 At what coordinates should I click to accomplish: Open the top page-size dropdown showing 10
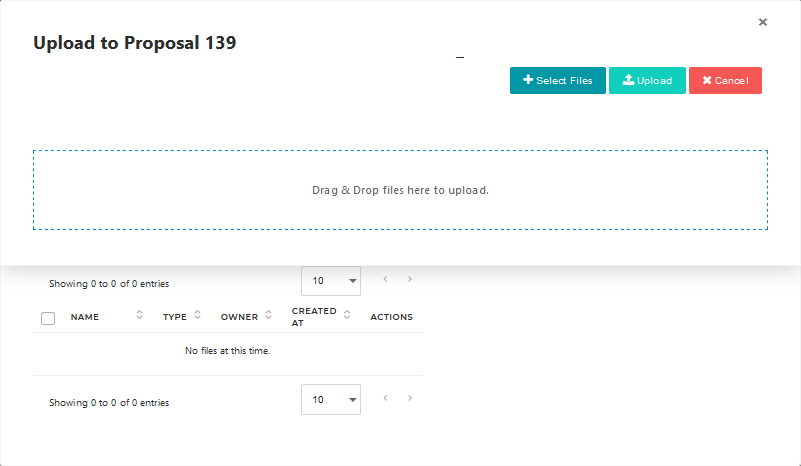pos(331,281)
